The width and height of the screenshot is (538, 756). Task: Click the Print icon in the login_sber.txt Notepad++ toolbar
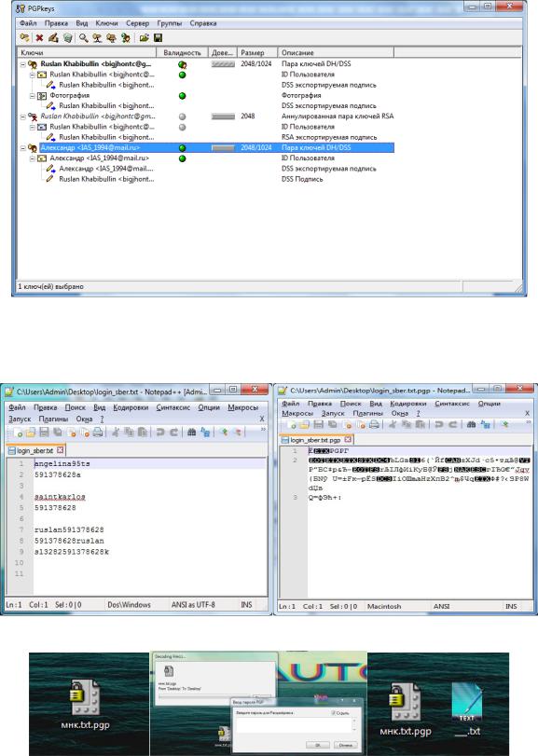(97, 432)
